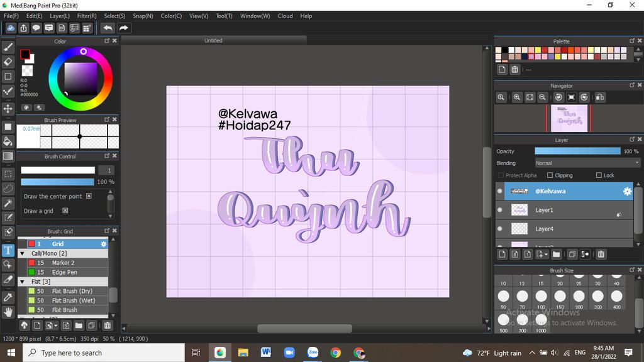Toggle Lock checkbox in Layer panel
Screen dimensions: 644x362
599,175
